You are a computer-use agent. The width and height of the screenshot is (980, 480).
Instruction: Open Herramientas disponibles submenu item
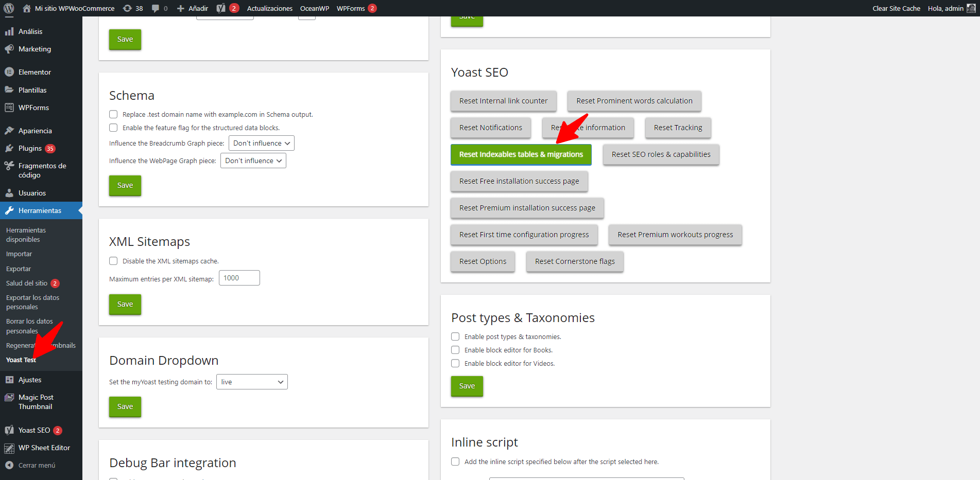tap(26, 235)
